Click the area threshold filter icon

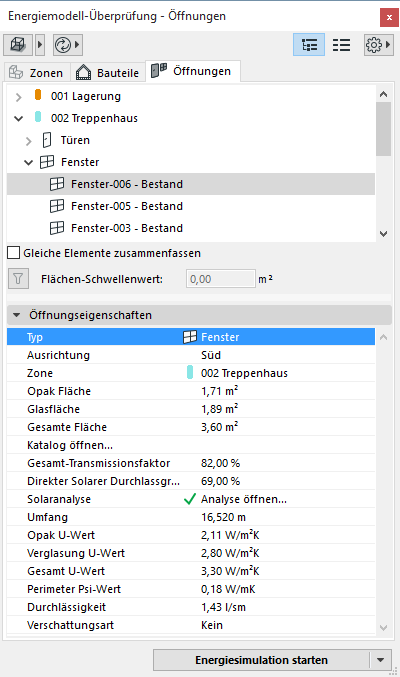[x=18, y=279]
